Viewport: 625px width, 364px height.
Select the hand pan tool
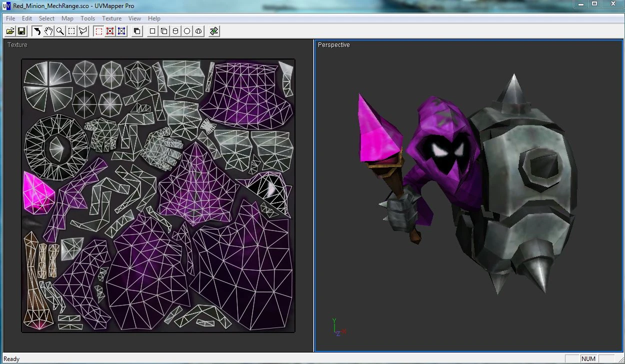[48, 31]
